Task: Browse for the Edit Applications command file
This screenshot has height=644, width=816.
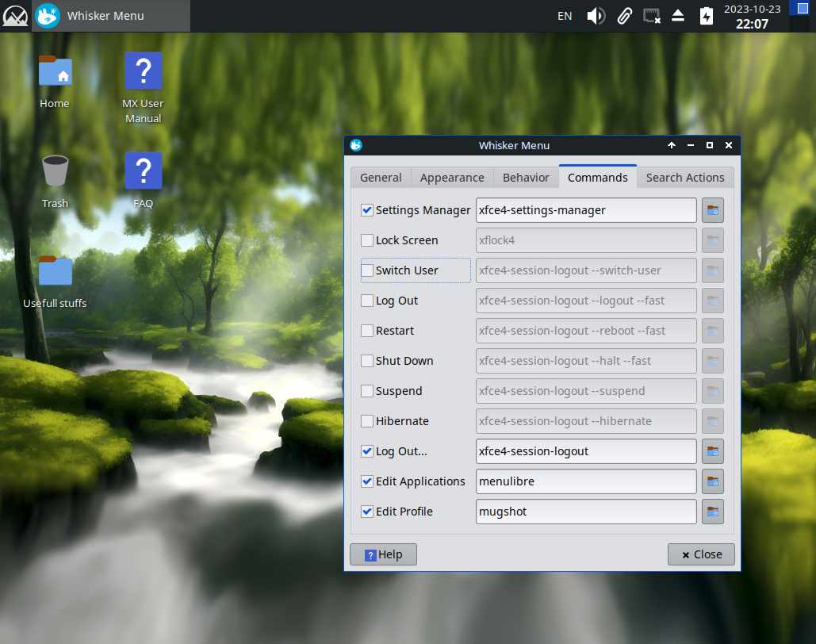Action: tap(712, 481)
